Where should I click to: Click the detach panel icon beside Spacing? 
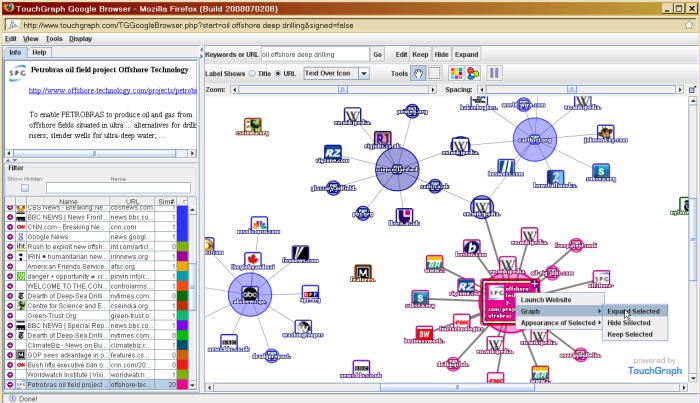click(x=692, y=90)
